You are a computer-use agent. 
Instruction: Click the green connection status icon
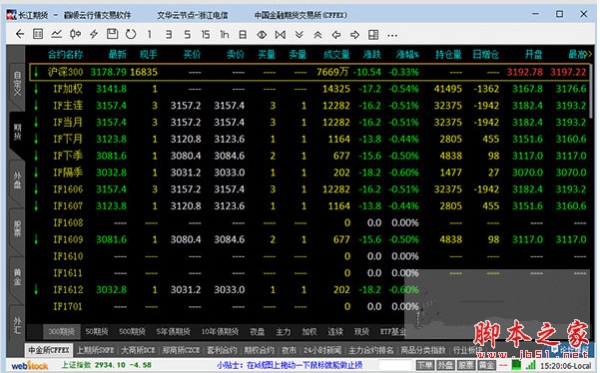tap(517, 365)
